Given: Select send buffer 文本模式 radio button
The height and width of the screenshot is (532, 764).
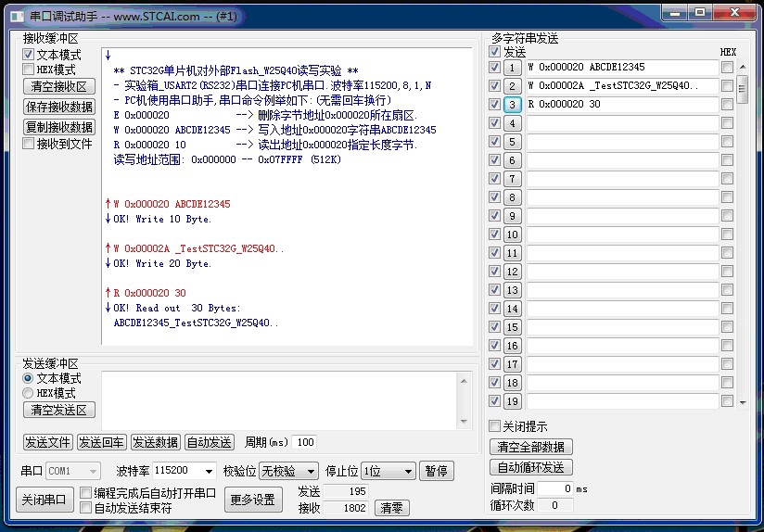Looking at the screenshot, I should click(28, 378).
